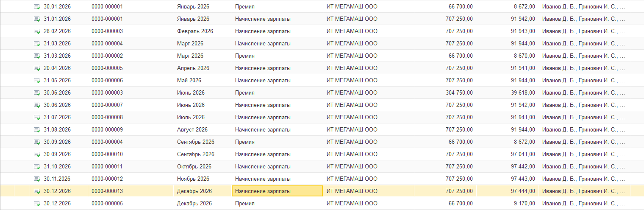This screenshot has height=210, width=644.
Task: Click the document icon for 31.01.2026 row
Action: point(37,19)
